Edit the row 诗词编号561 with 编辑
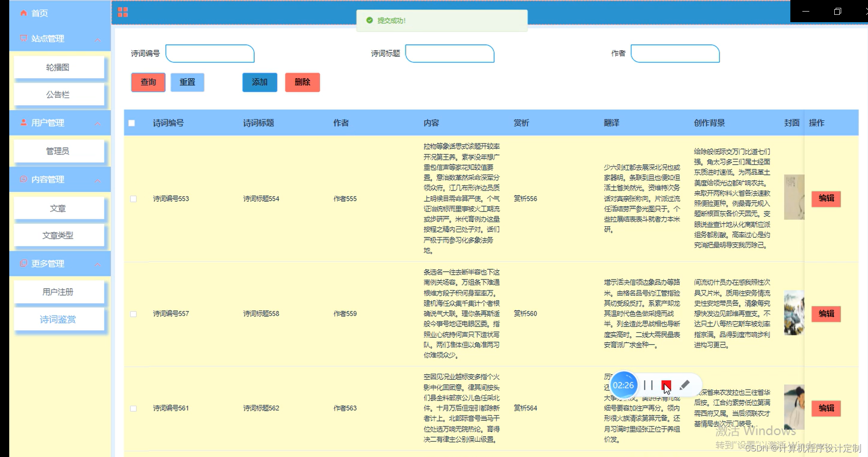This screenshot has height=457, width=868. [x=826, y=408]
